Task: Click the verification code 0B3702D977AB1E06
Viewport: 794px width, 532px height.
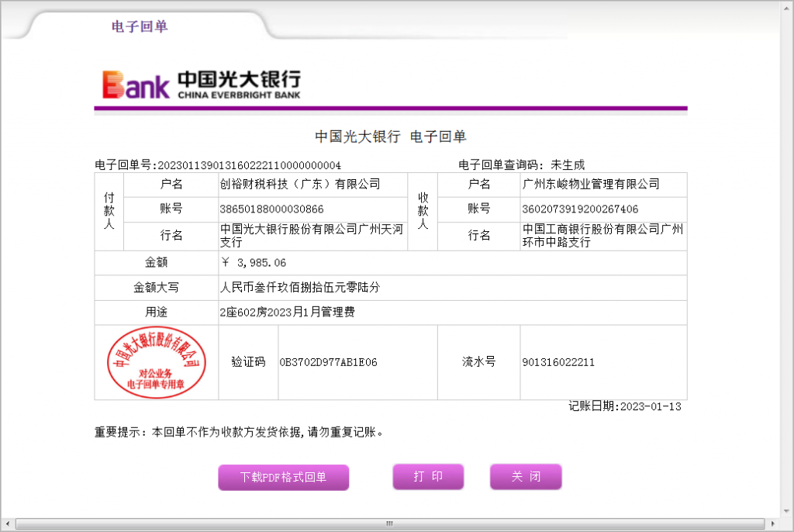Action: (x=328, y=362)
